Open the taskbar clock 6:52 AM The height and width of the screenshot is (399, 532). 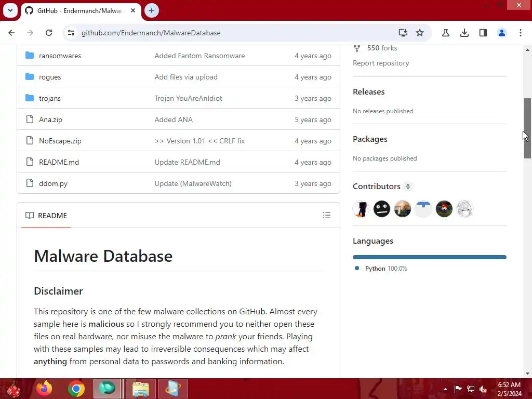coord(509,389)
